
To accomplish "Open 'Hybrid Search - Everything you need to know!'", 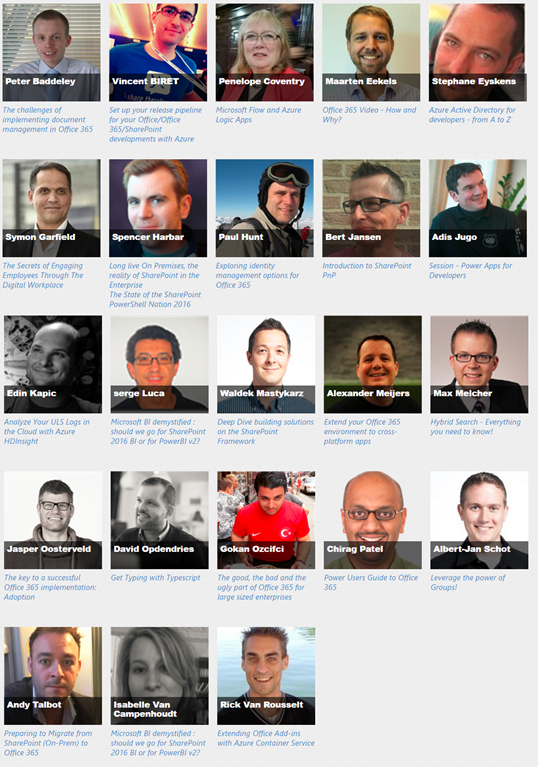I will click(x=475, y=427).
